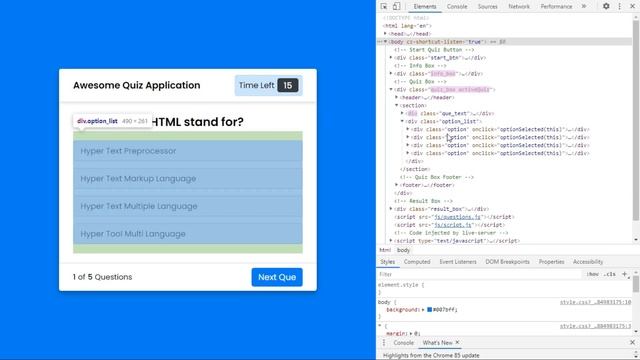Select the html breadcrumb item
Screen dimensions: 640x360
(385, 250)
